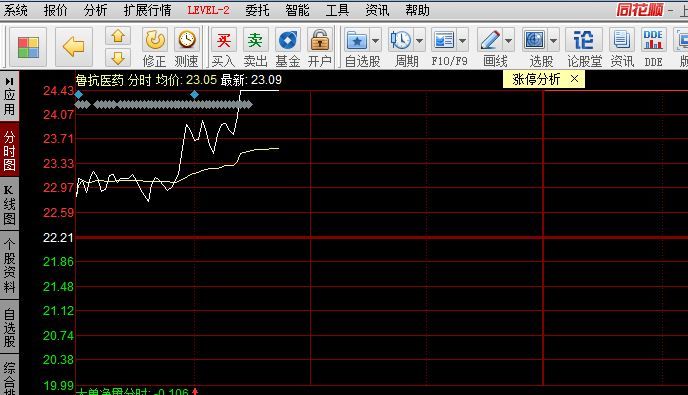
Task: Open the 扩展行情 menu
Action: pos(147,10)
